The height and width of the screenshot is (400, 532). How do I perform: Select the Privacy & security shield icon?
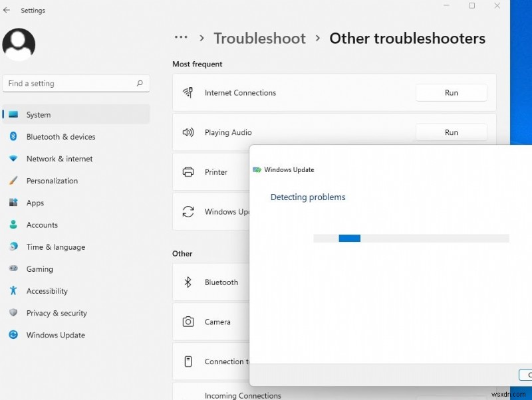15,313
